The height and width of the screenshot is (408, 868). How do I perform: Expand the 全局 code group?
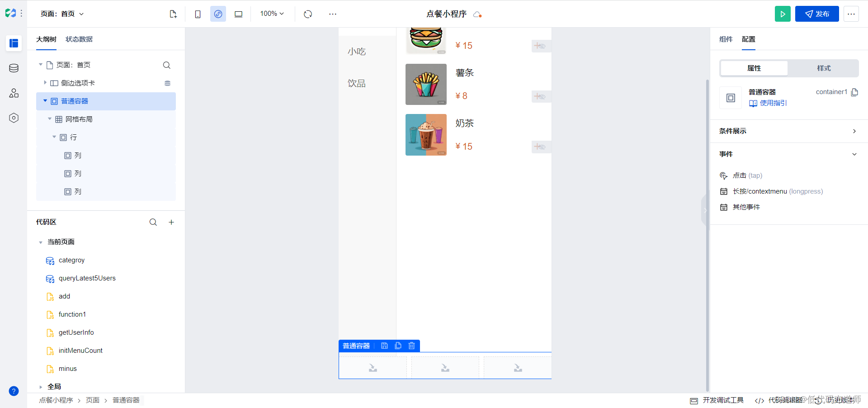(41, 387)
